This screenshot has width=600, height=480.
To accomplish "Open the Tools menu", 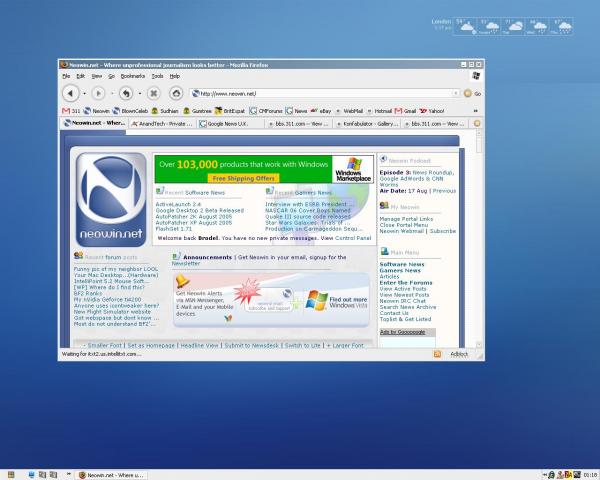I will [x=157, y=76].
